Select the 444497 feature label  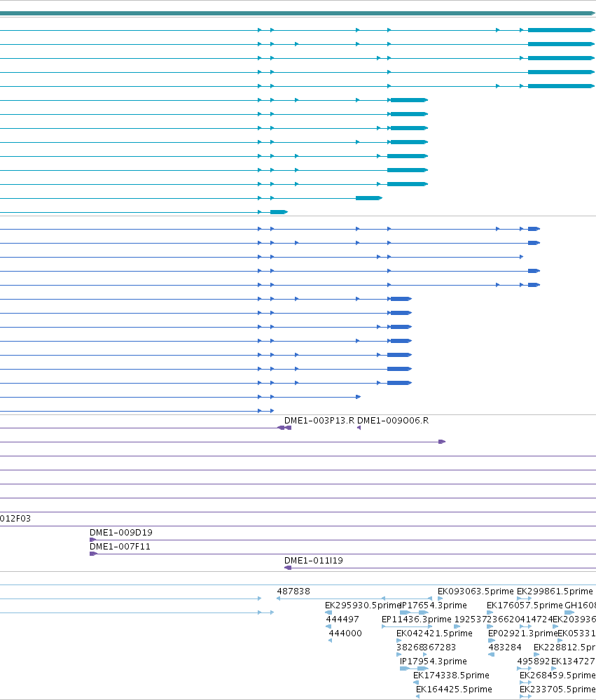click(342, 619)
